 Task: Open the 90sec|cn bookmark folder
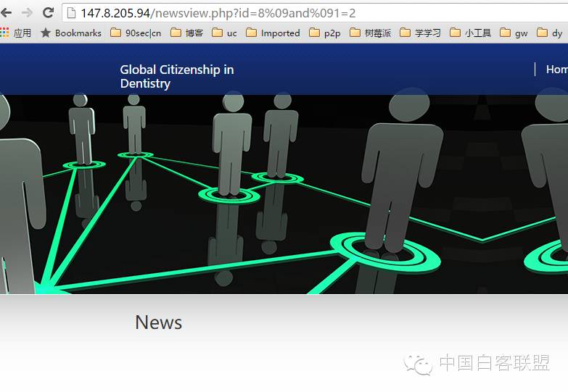pyautogui.click(x=136, y=33)
